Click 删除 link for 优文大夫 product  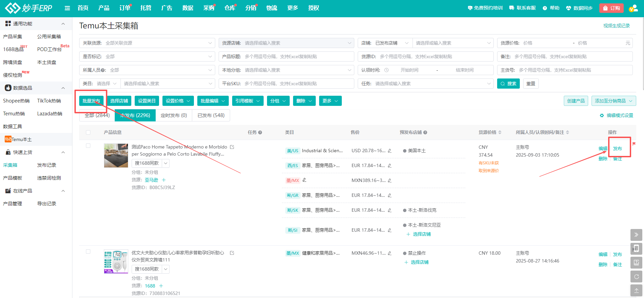coord(603,265)
